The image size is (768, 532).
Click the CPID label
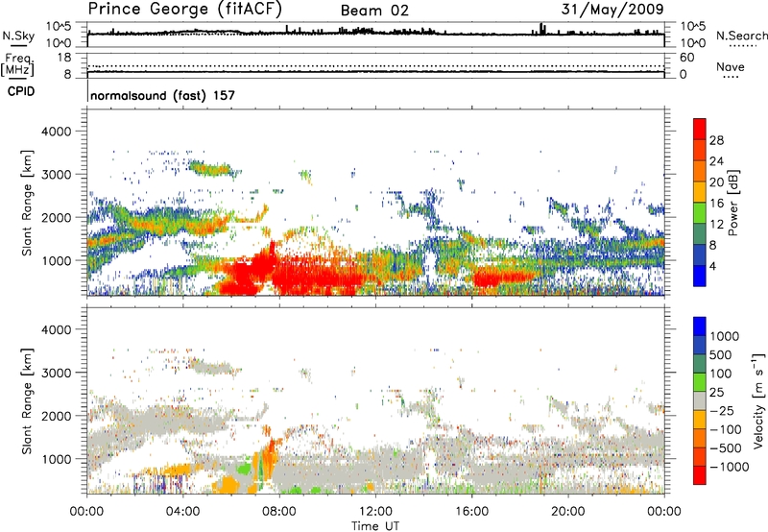21,91
